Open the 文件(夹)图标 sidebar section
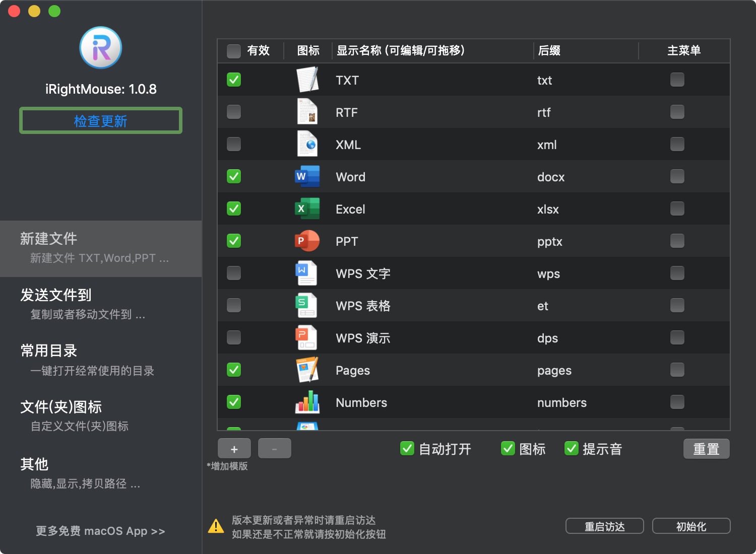 [x=101, y=417]
